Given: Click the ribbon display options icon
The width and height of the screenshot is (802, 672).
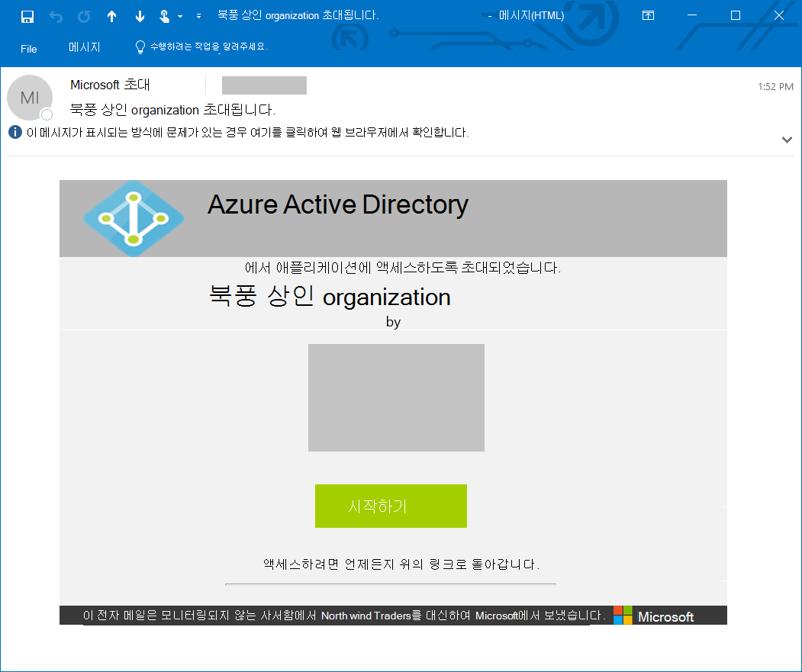Looking at the screenshot, I should tap(648, 15).
